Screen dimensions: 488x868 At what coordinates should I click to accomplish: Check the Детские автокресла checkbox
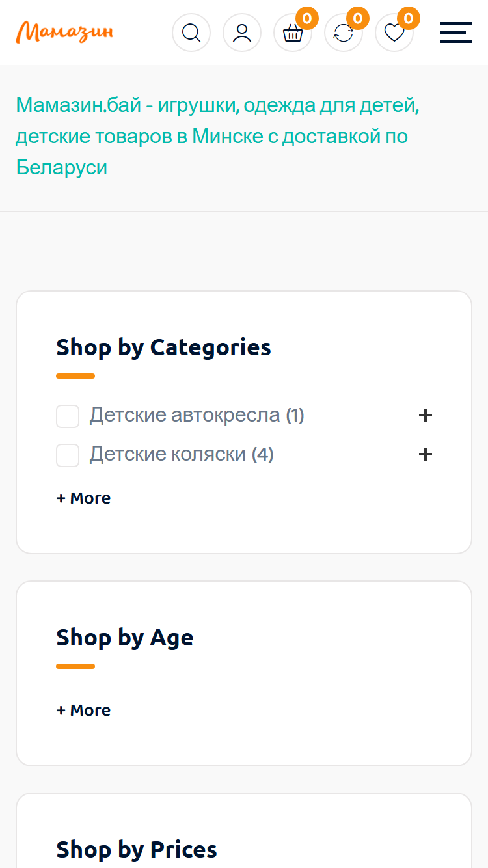(68, 416)
